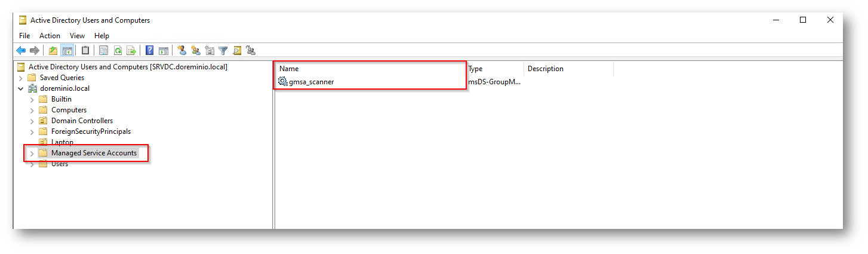The width and height of the screenshot is (868, 254).
Task: Select the Domain Controllers container
Action: 82,121
